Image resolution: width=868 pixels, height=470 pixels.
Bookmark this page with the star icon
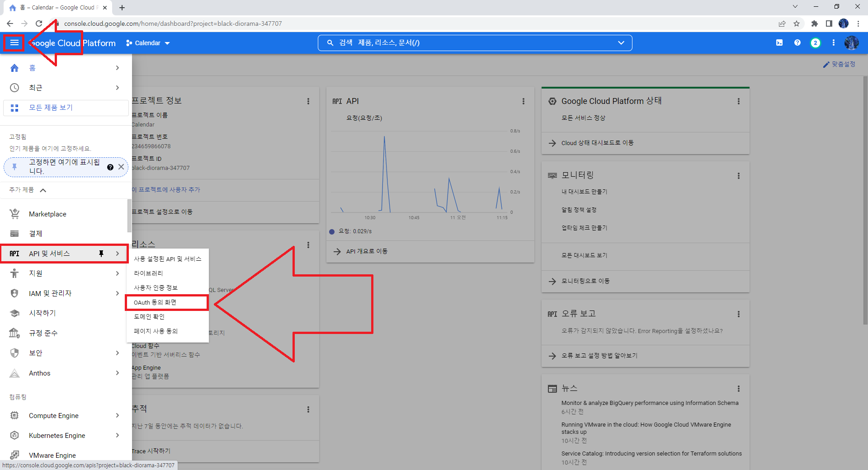(x=797, y=23)
